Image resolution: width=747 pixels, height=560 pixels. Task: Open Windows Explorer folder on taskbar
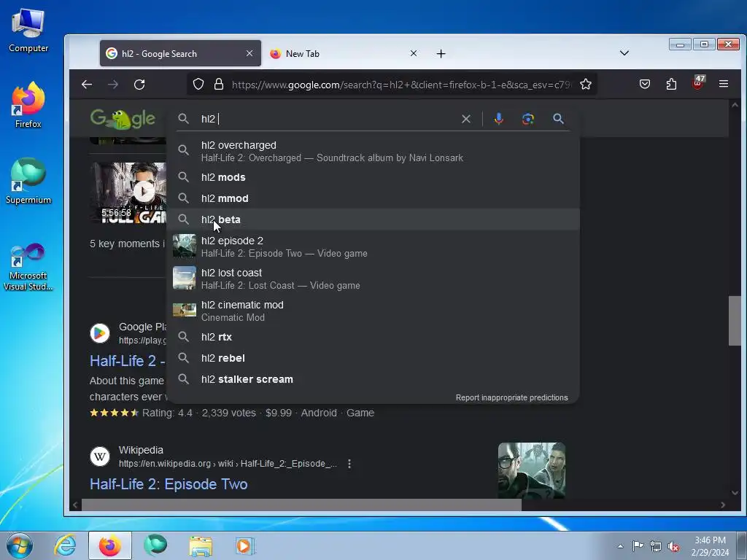pos(201,546)
